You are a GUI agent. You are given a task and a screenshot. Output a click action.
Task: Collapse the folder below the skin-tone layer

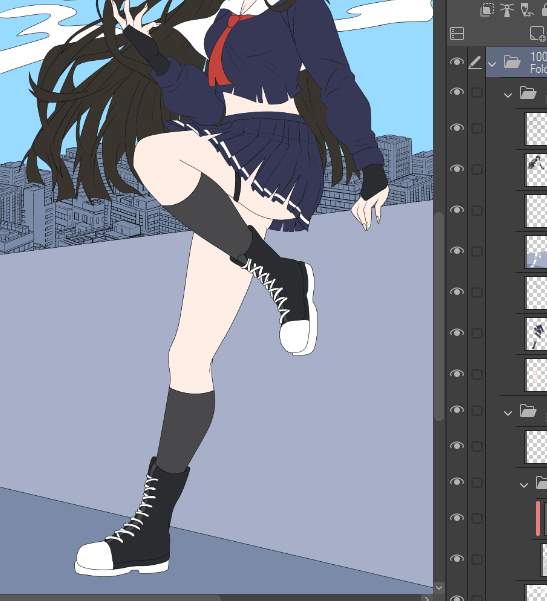coord(508,413)
